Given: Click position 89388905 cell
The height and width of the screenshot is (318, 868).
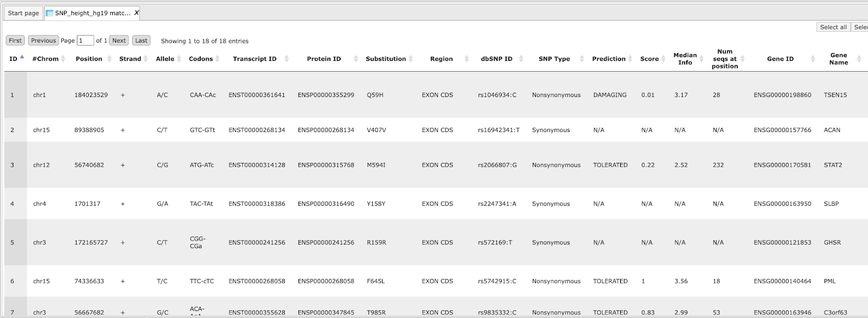Looking at the screenshot, I should point(89,130).
